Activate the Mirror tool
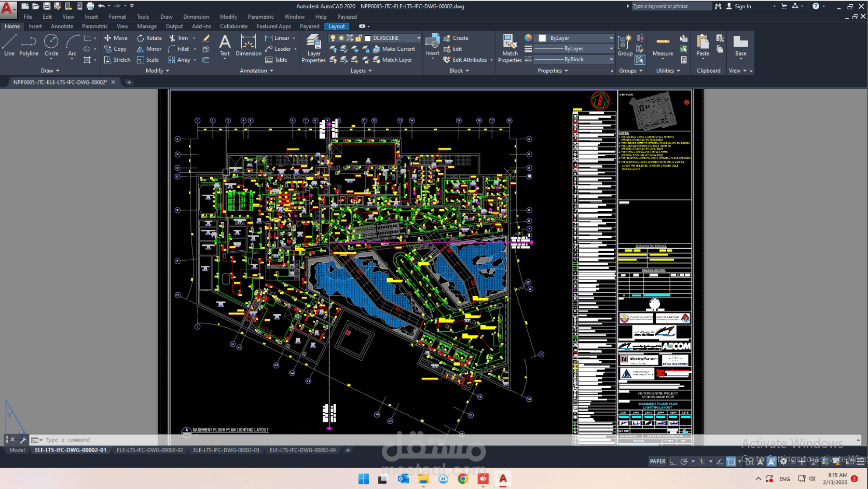This screenshot has height=489, width=868. coord(149,49)
